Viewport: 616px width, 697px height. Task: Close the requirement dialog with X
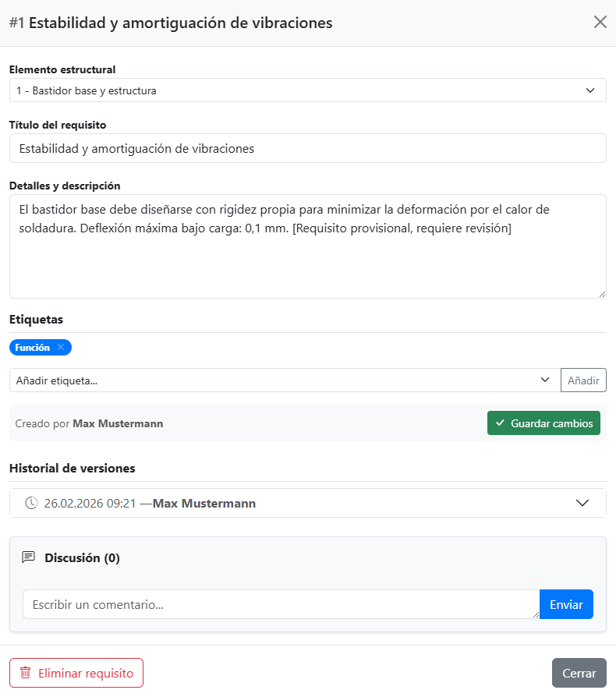click(x=600, y=22)
